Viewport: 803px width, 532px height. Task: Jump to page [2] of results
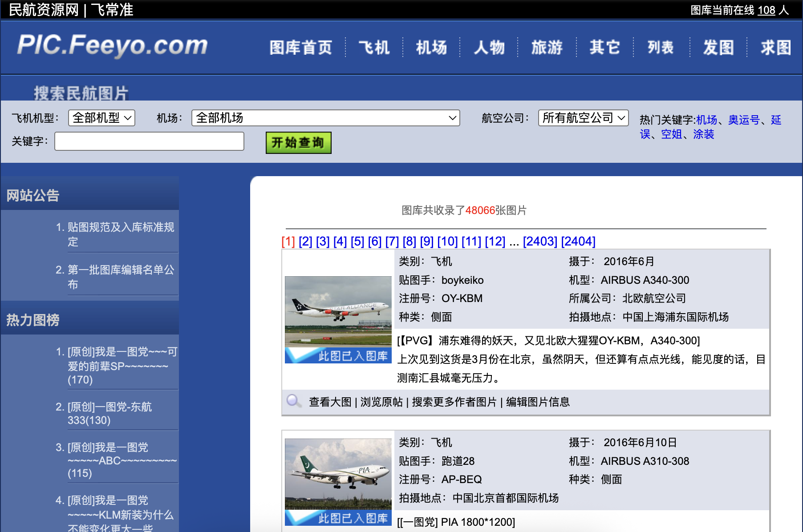click(305, 242)
